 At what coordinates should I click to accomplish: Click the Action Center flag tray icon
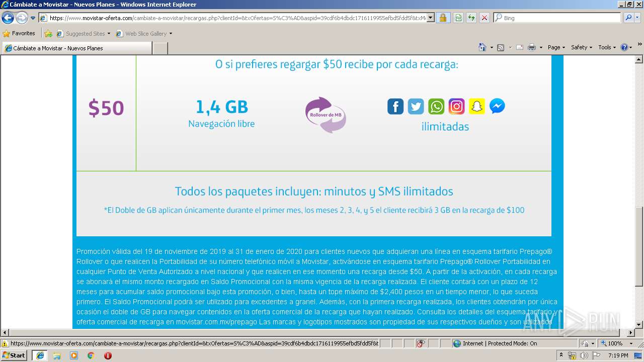coord(596,355)
